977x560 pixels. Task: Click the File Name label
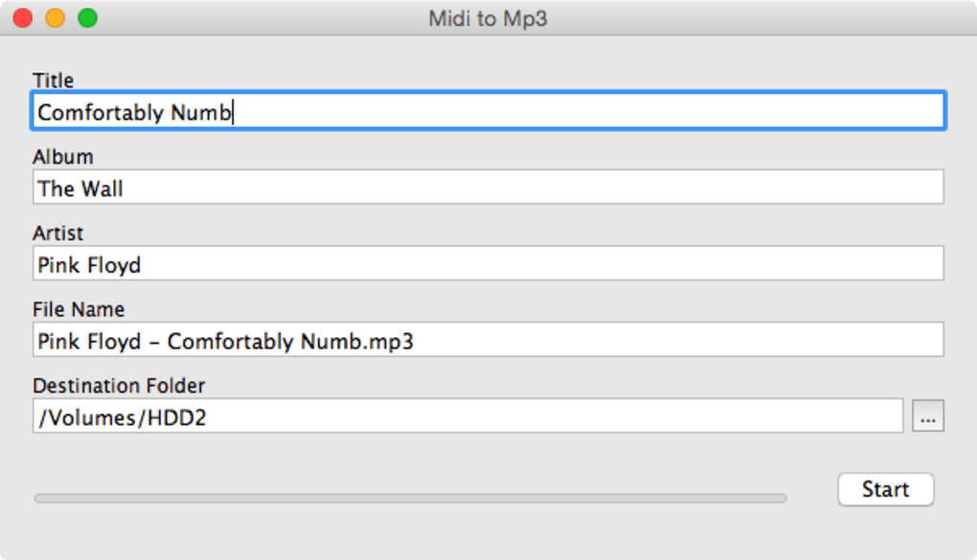pyautogui.click(x=79, y=310)
